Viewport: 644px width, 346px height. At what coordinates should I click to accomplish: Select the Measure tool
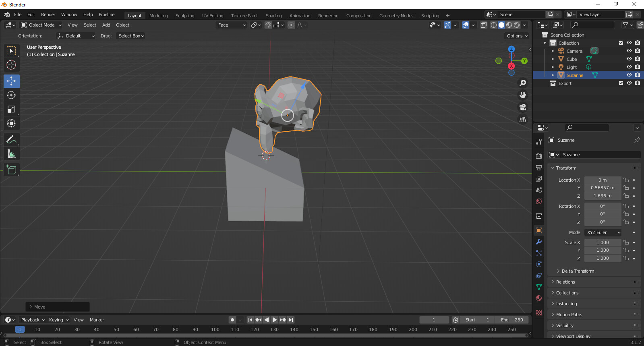[x=11, y=154]
